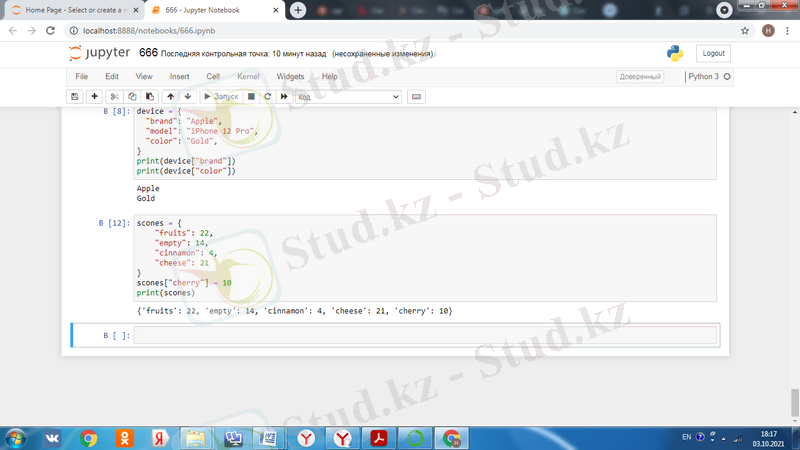Click the checkpoint text Последняя контрольная точка
This screenshot has width=800, height=450.
pos(243,54)
